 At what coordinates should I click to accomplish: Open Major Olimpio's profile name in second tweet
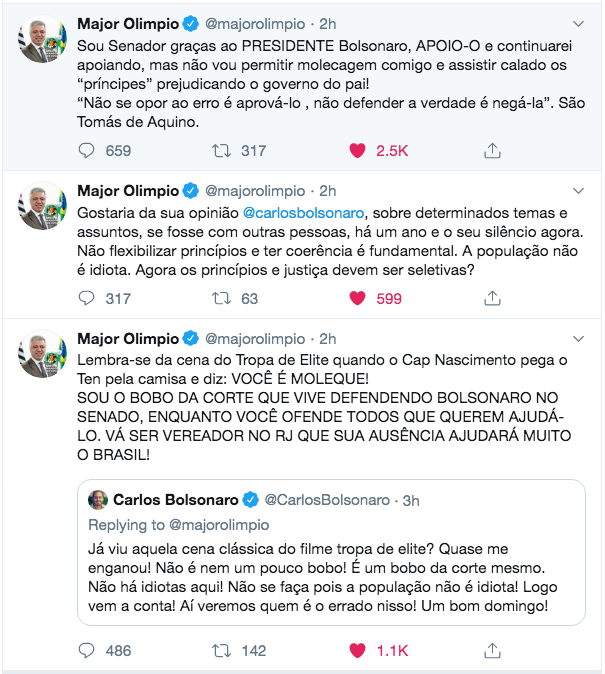(x=126, y=190)
